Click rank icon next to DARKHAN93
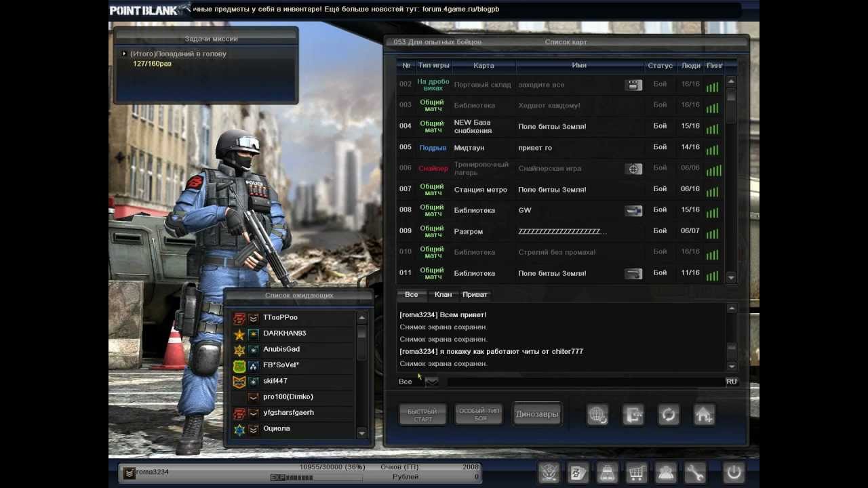 click(x=253, y=333)
